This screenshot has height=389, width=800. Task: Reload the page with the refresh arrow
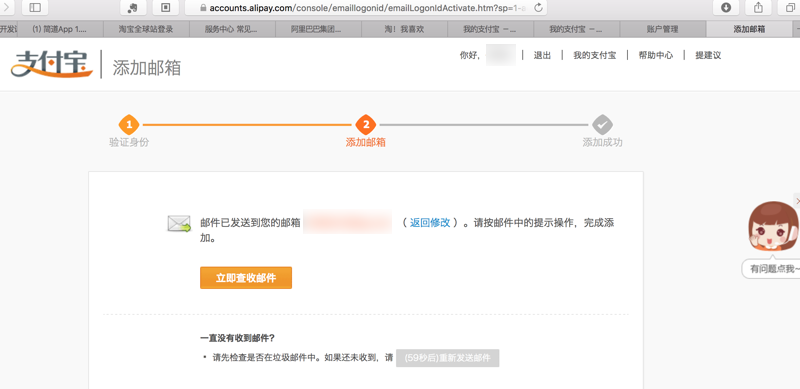[x=538, y=8]
